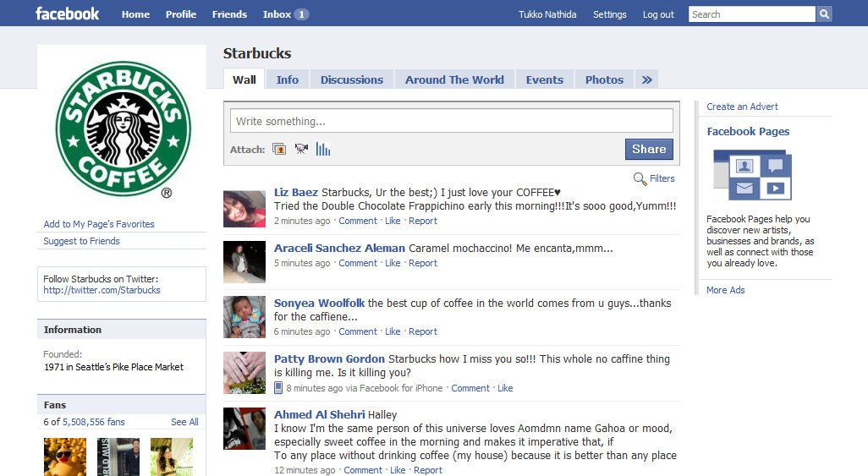Open Patty Brown Gordon's name link
Screen dimensions: 868x476
pos(329,358)
